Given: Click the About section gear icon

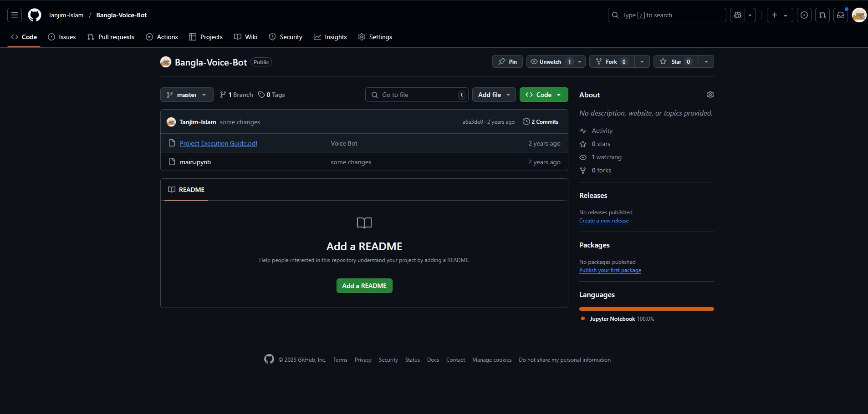Looking at the screenshot, I should (x=710, y=95).
